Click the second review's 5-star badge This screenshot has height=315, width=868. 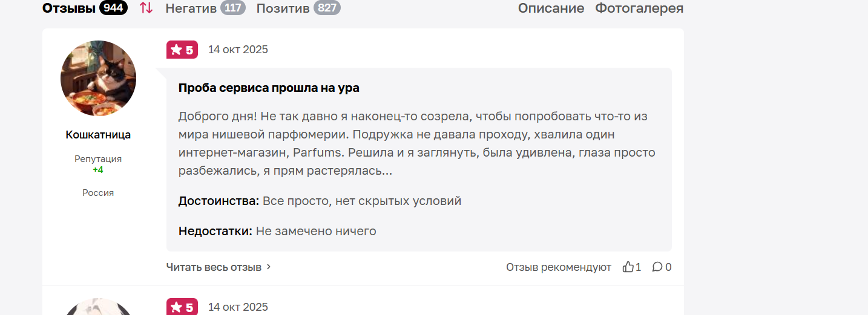[x=182, y=307]
